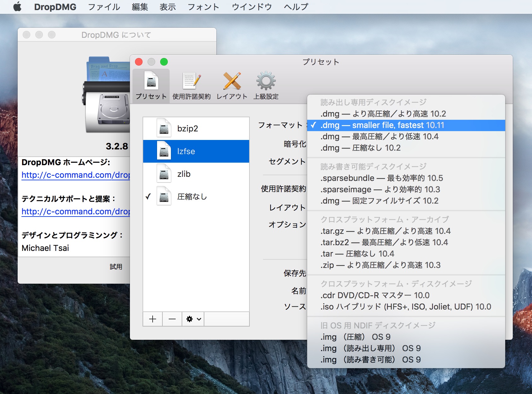Choose .sparseimage より効率的 10.3 format
The height and width of the screenshot is (394, 532).
[406, 189]
